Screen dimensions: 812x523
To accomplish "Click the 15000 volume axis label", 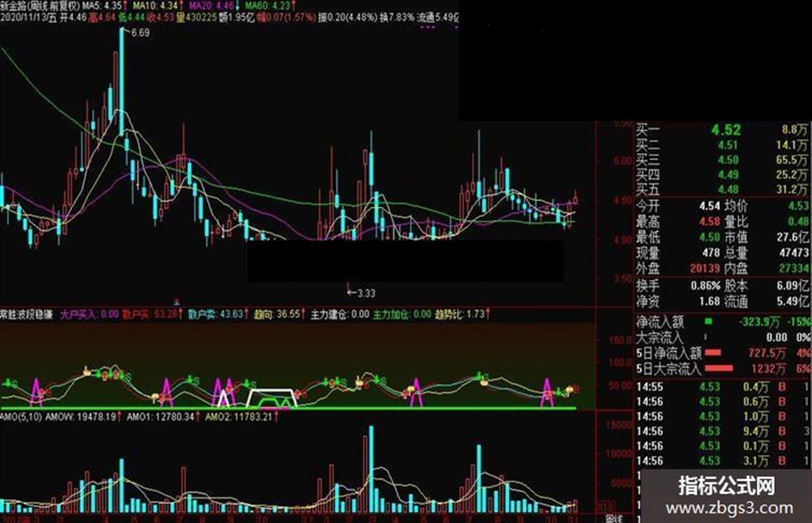I will click(x=620, y=424).
